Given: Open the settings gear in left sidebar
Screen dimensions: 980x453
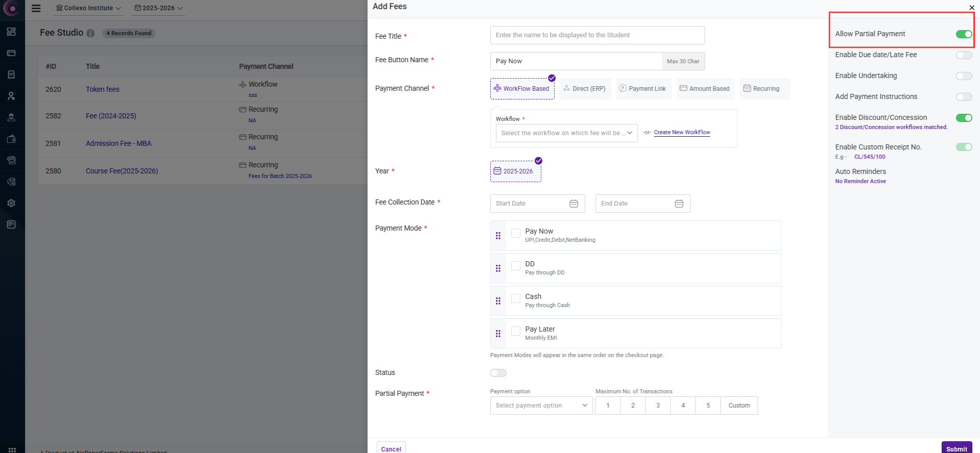Looking at the screenshot, I should [x=11, y=203].
